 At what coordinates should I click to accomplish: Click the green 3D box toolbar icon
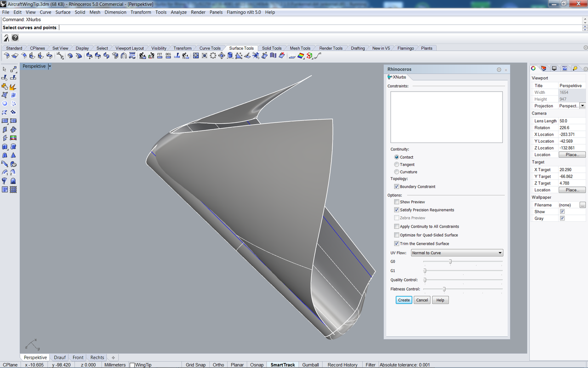coord(309,55)
